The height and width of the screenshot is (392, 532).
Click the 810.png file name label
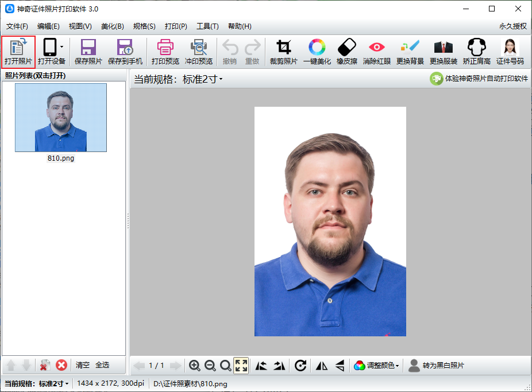(61, 158)
